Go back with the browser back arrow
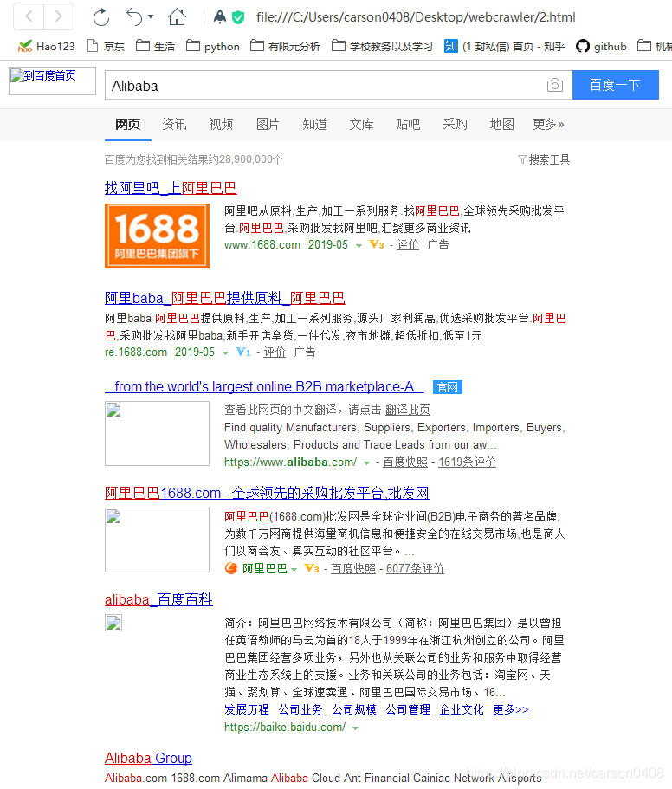Image resolution: width=672 pixels, height=789 pixels. 29,16
